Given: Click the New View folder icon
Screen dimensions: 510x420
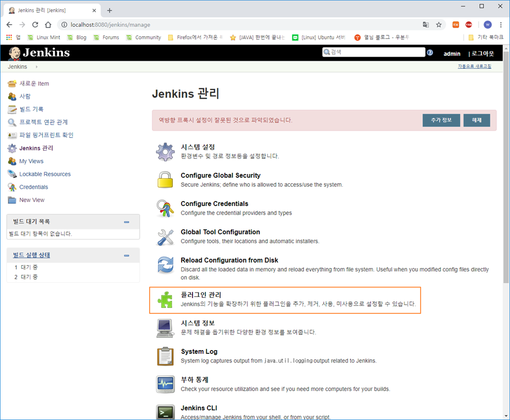Looking at the screenshot, I should click(x=12, y=200).
